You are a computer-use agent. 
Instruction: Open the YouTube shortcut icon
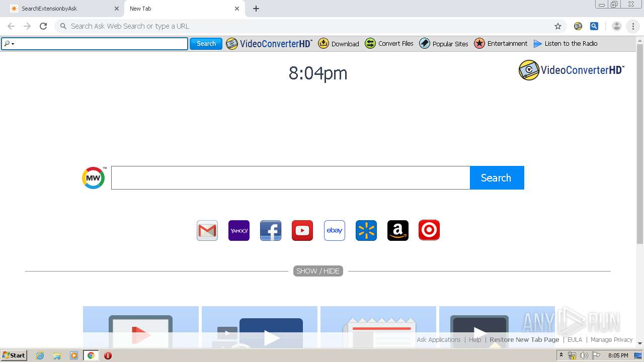[302, 230]
